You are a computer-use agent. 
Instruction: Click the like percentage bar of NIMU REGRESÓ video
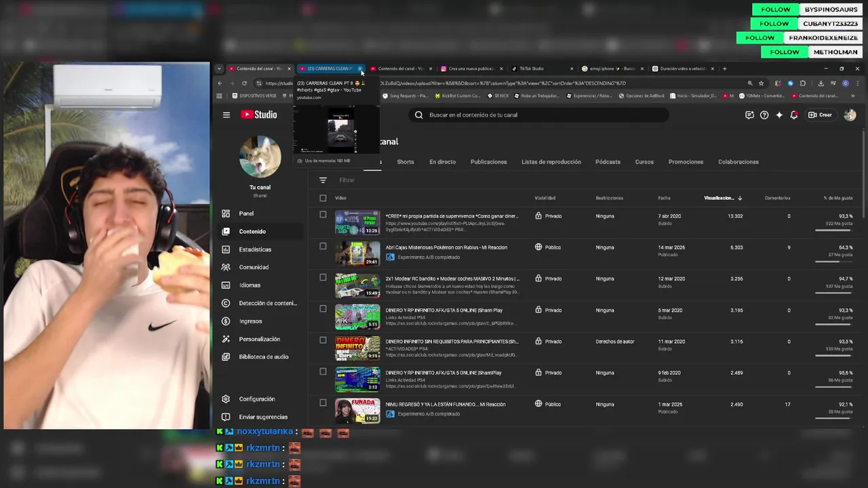click(x=833, y=418)
